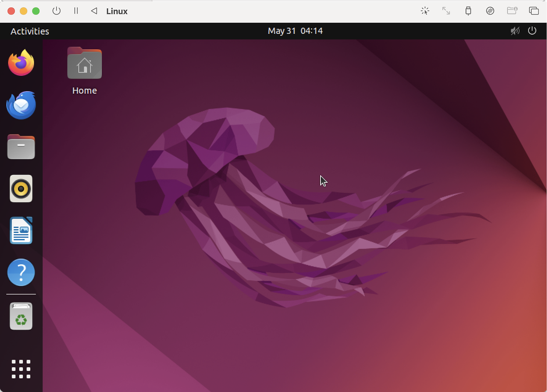Viewport: 547px width, 392px height.
Task: Open the shared folder toolbar icon
Action: (x=512, y=11)
